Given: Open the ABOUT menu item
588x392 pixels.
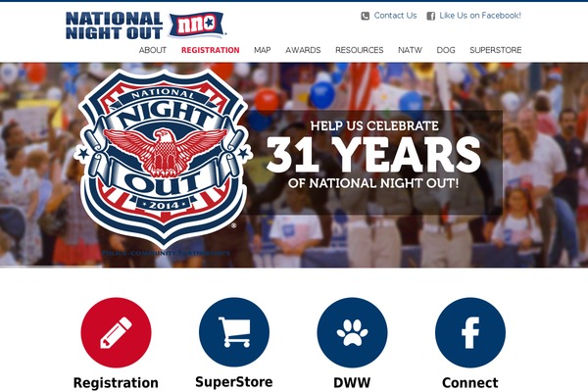Looking at the screenshot, I should pos(153,50).
